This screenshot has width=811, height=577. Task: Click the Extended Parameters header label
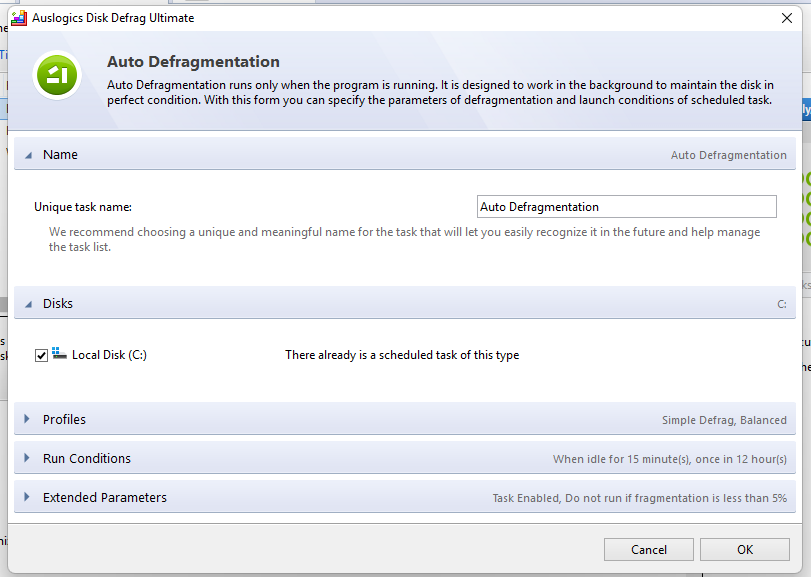[x=104, y=497]
